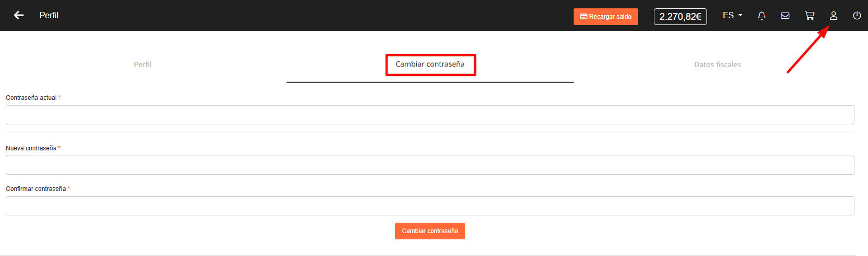
Task: Click the Perfil page title in header
Action: pos(49,16)
